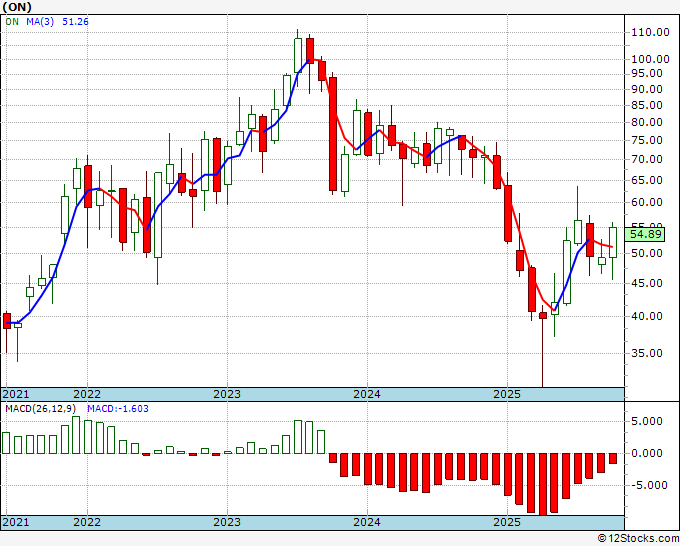Click the 90.00 price axis label

point(647,89)
